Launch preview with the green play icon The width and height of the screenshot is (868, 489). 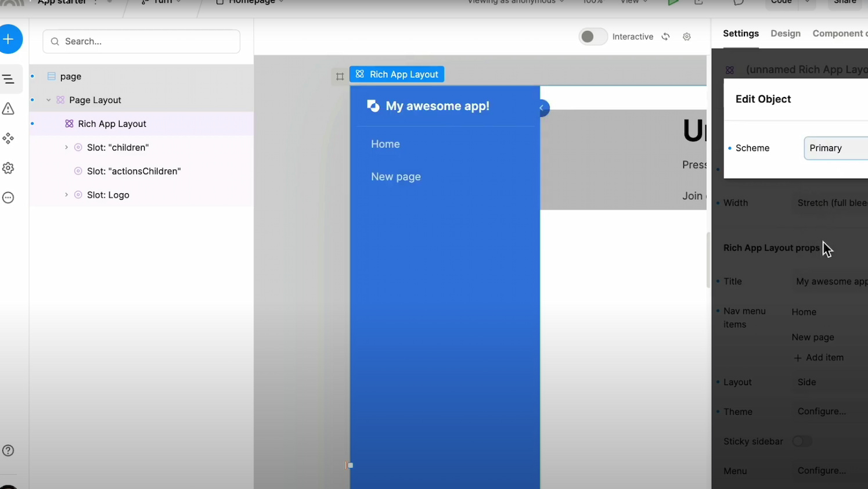(673, 3)
